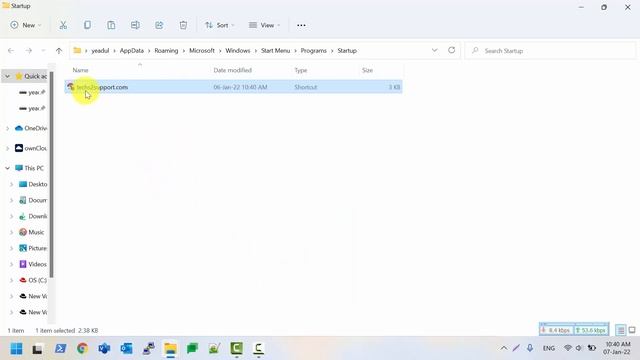
Task: Click the microphone tray icon
Action: [530, 348]
